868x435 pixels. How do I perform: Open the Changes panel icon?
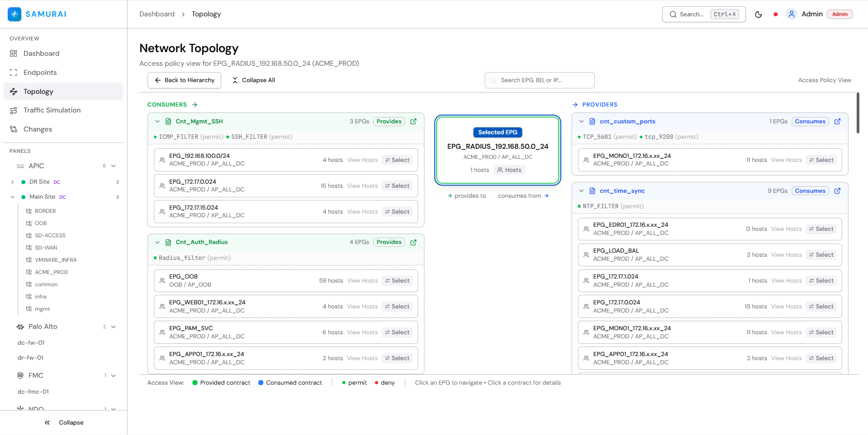click(x=14, y=129)
